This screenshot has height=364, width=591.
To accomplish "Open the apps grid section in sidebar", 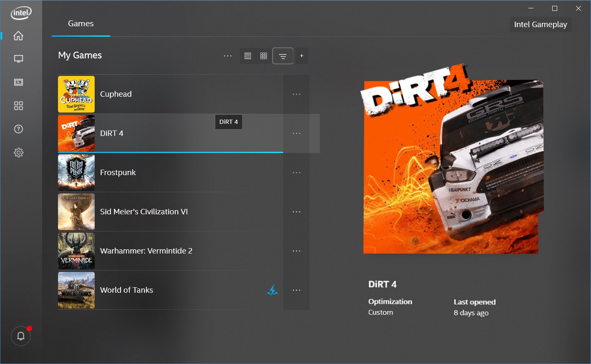I will coord(18,105).
